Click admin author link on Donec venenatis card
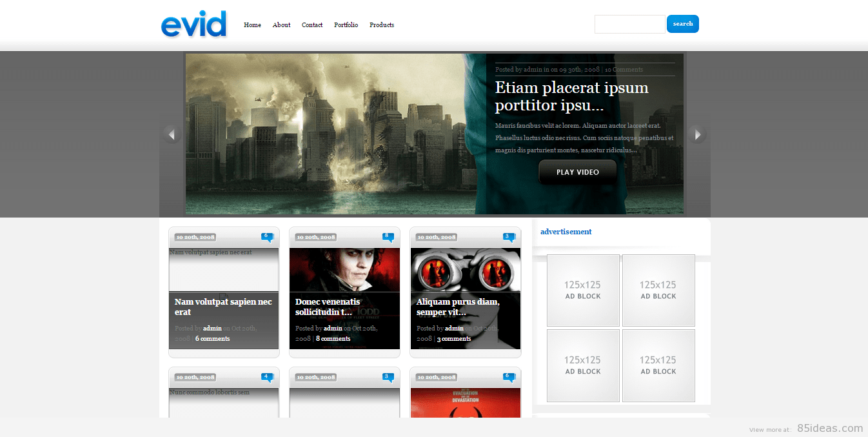868x437 pixels. click(x=333, y=329)
